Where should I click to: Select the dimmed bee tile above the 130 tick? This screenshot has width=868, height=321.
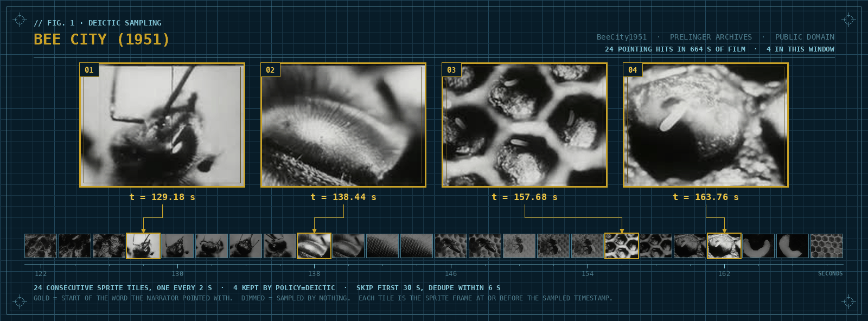(177, 246)
